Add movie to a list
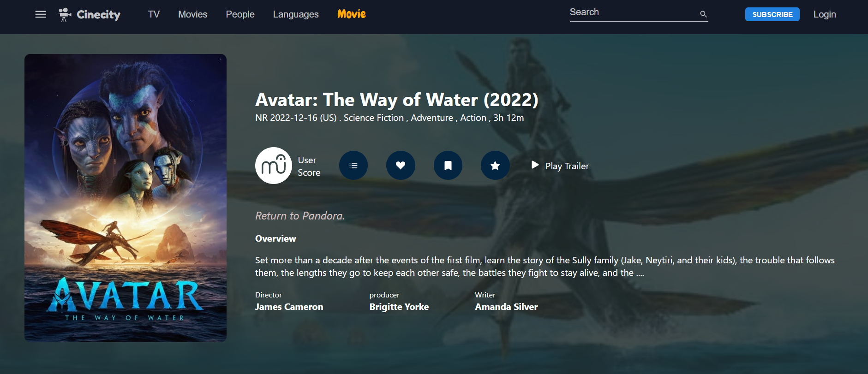The width and height of the screenshot is (868, 374). (353, 166)
